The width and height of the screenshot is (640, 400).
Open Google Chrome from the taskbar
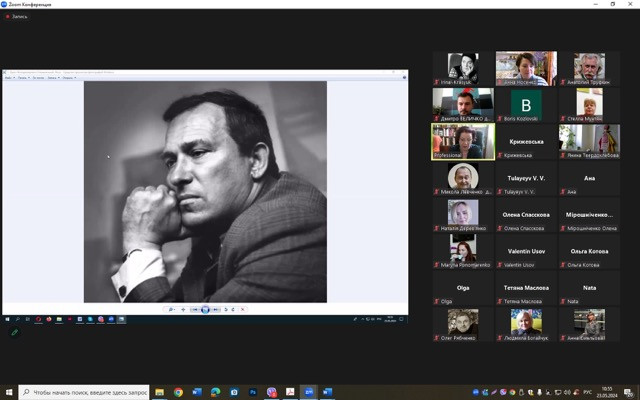(178, 392)
